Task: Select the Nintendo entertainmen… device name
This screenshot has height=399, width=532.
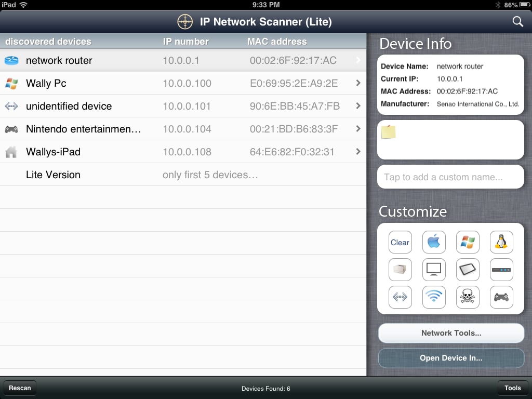Action: coord(84,129)
